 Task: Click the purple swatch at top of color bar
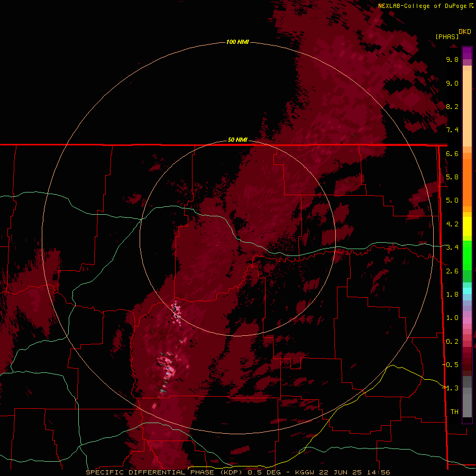pos(467,53)
